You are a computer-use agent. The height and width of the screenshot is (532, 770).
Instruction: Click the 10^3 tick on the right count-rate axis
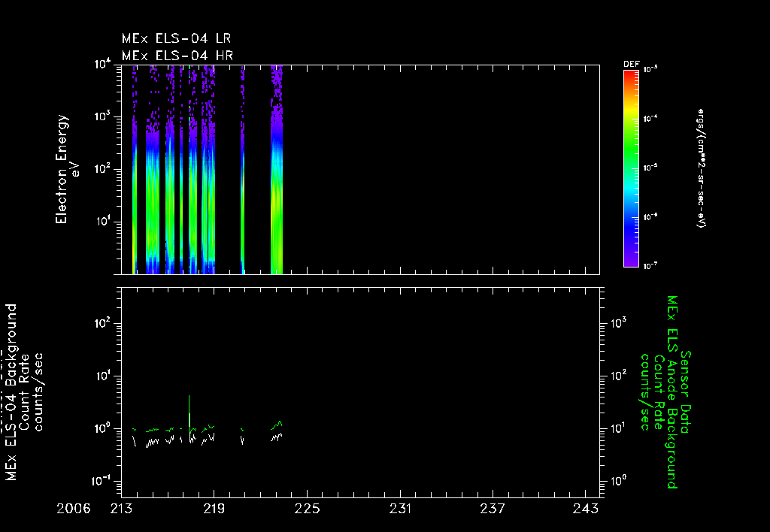click(x=620, y=323)
